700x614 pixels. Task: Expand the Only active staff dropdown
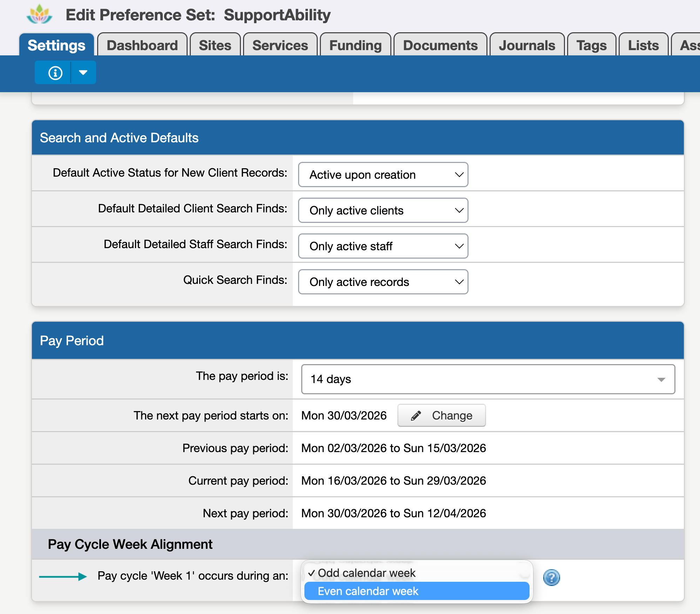pos(383,246)
